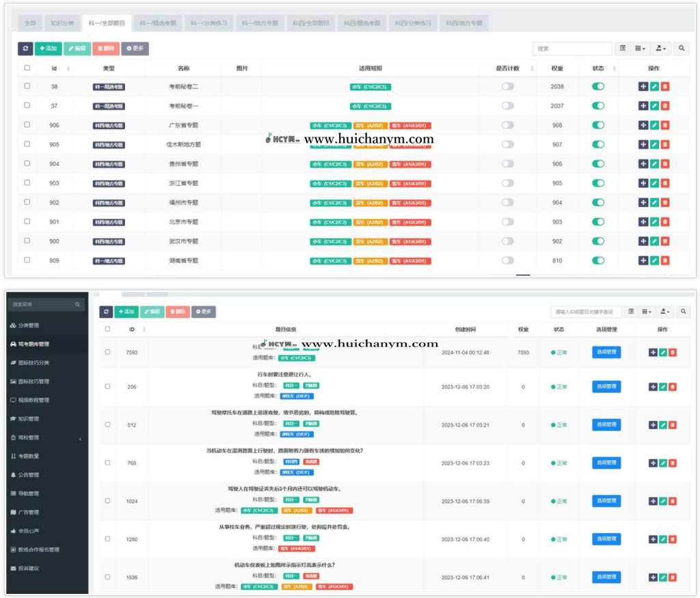Click the drag-move icon in the row with Id 904
This screenshot has height=598, width=700.
pos(643,164)
